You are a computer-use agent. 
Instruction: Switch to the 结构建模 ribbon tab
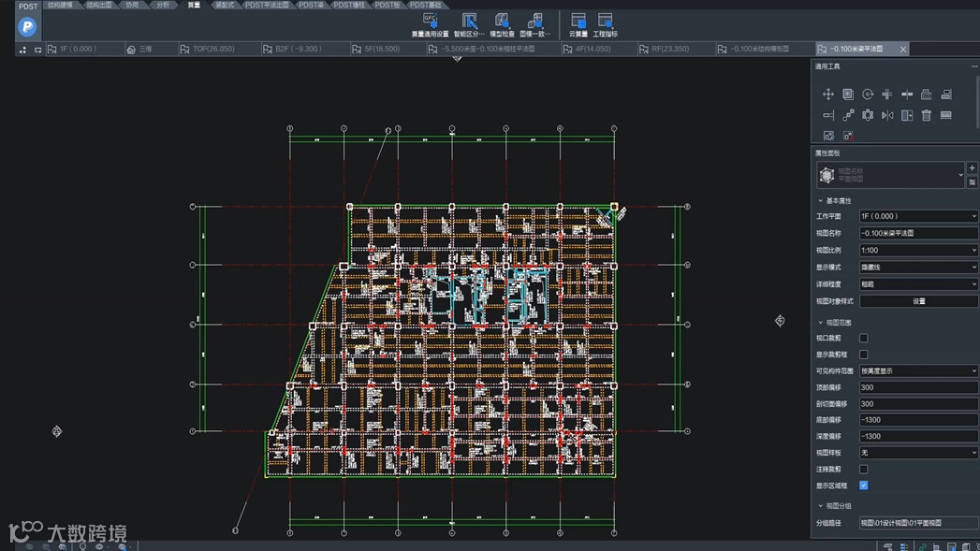60,5
